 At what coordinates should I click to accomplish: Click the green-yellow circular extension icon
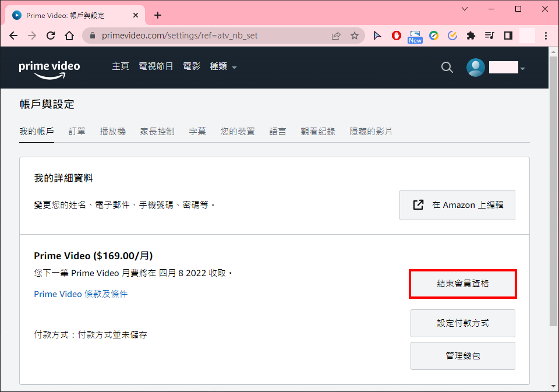click(434, 36)
